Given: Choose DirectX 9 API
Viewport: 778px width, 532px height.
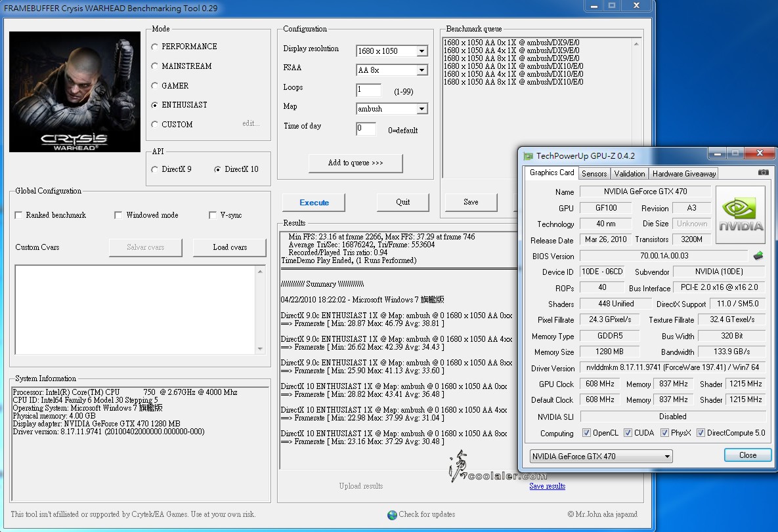Looking at the screenshot, I should pyautogui.click(x=155, y=169).
